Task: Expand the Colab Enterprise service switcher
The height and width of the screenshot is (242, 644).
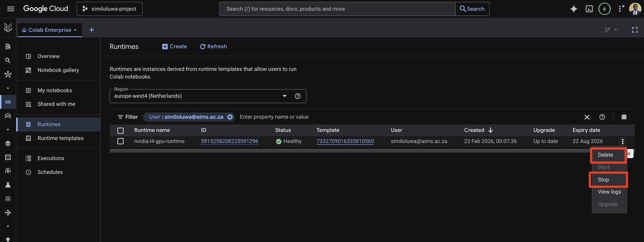Action: coord(75,30)
